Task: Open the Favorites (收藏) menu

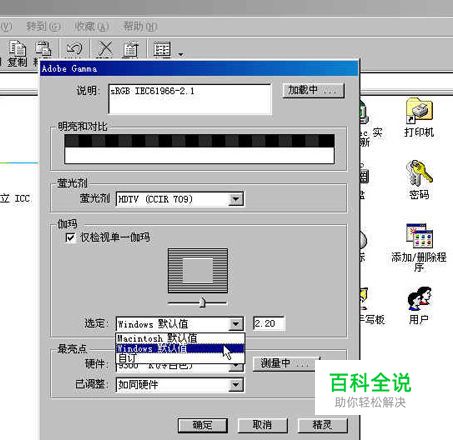Action: (92, 26)
